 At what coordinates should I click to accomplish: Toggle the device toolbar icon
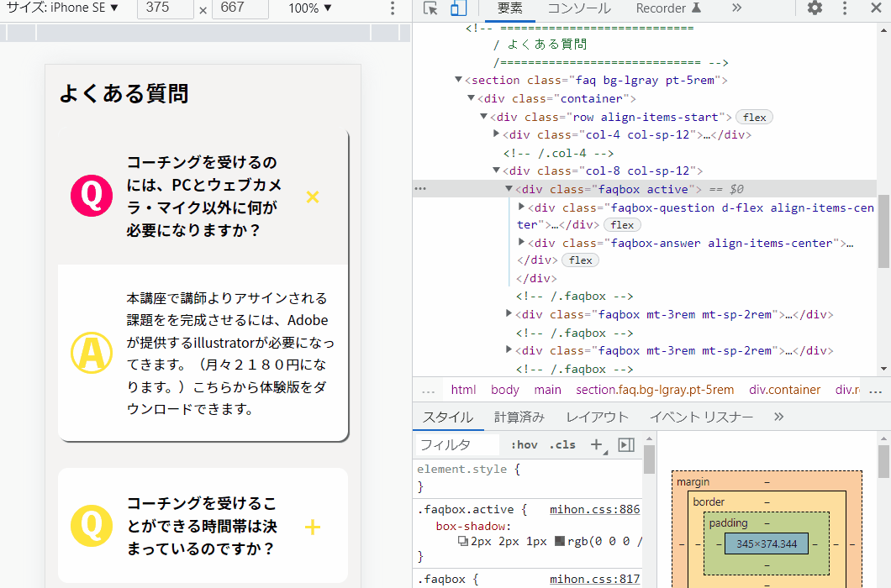point(458,8)
